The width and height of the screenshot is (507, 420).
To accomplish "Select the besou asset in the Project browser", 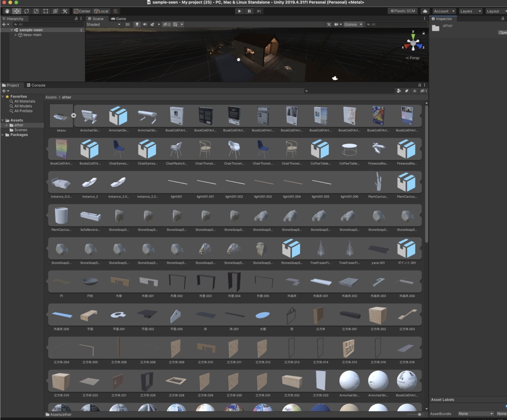I will 60,116.
